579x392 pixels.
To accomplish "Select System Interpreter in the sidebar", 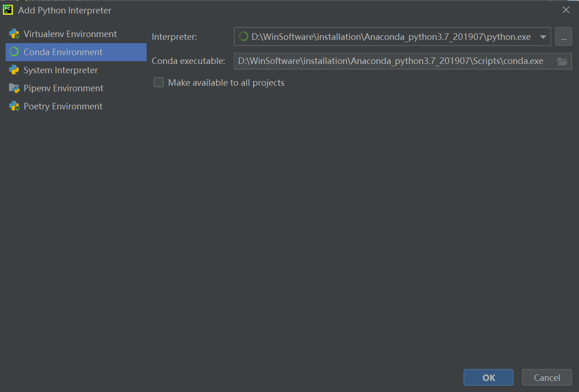I will click(x=76, y=70).
